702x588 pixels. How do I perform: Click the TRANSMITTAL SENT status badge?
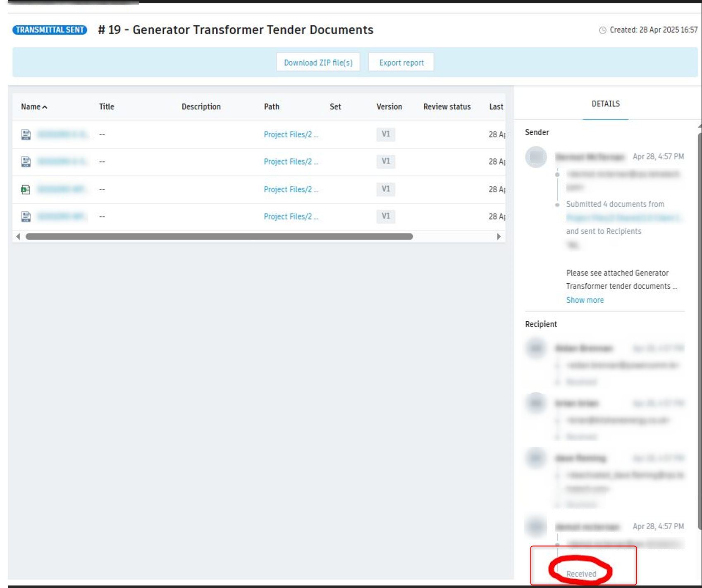pos(50,30)
